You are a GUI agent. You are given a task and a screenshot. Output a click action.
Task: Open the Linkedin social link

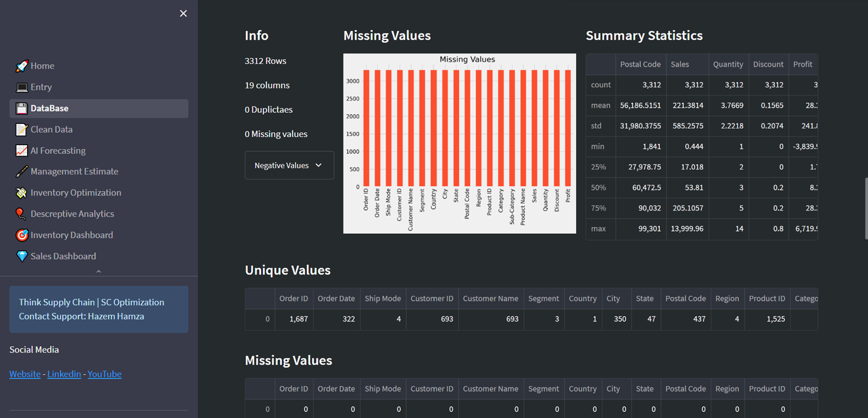point(64,374)
